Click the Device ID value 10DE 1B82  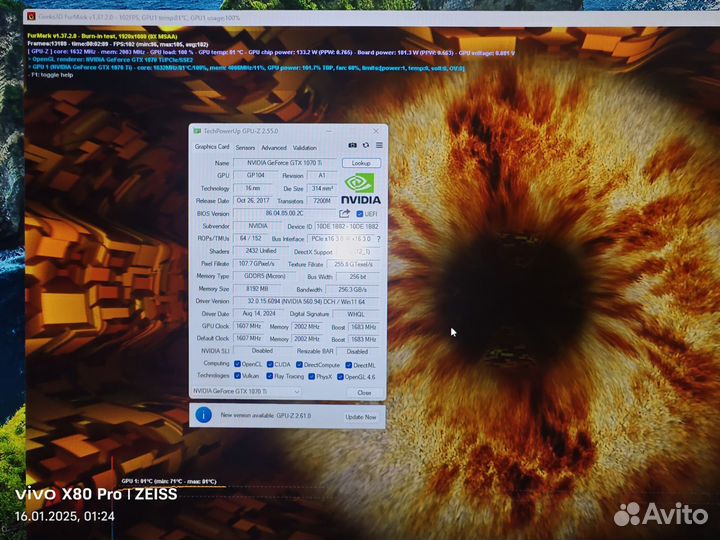[347, 226]
